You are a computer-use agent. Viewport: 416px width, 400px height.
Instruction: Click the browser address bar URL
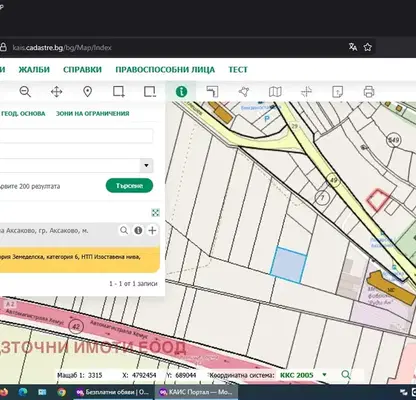point(62,47)
